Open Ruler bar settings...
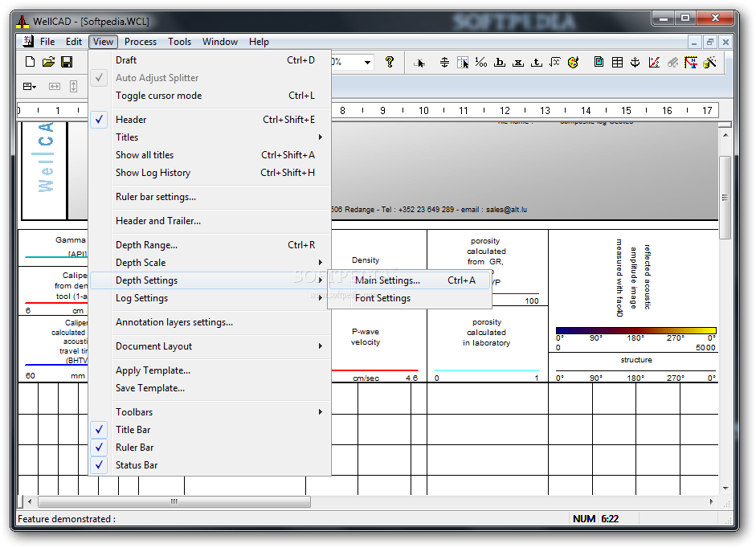The image size is (756, 548). point(210,197)
